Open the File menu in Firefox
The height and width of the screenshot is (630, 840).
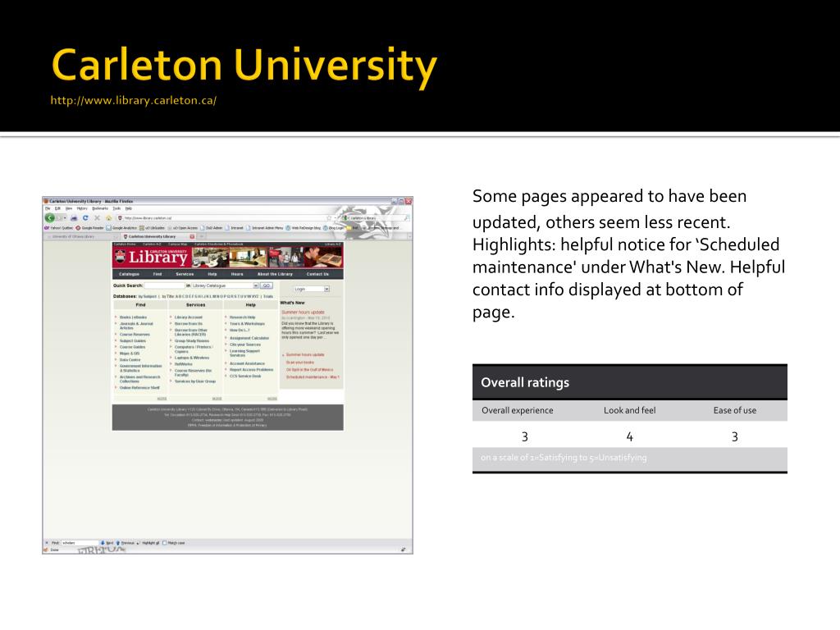(x=47, y=208)
